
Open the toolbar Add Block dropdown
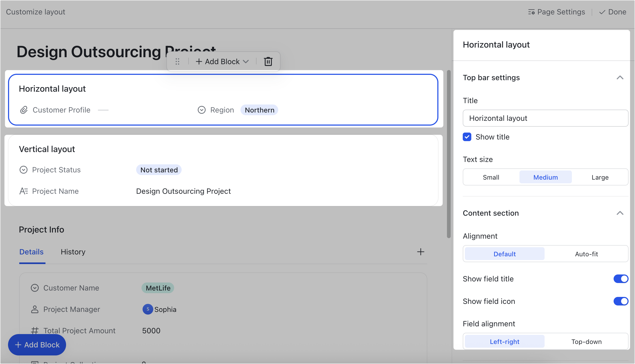coord(222,61)
